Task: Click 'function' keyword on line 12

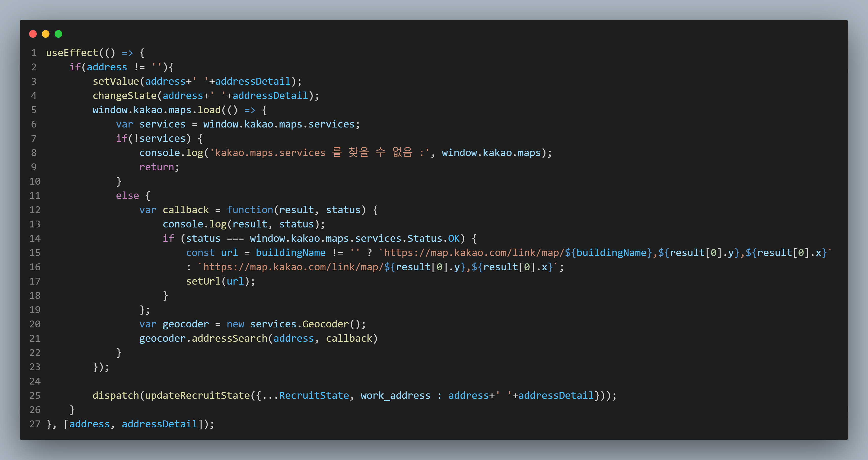Action: click(x=250, y=210)
